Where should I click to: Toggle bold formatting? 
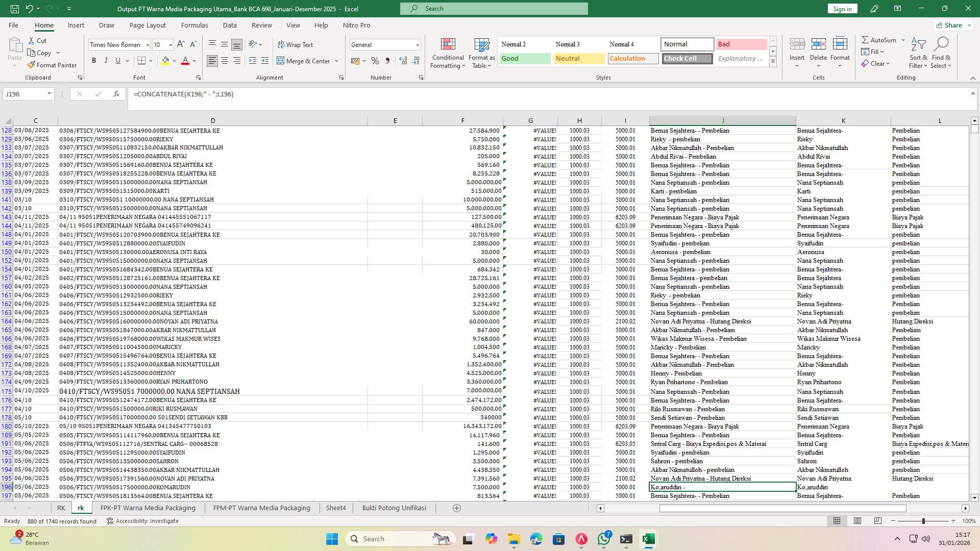pos(94,60)
